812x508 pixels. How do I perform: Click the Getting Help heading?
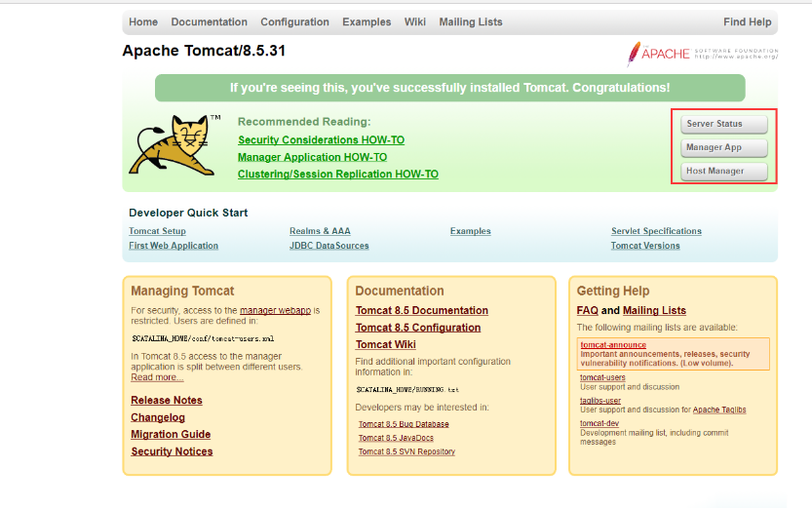[x=613, y=291]
